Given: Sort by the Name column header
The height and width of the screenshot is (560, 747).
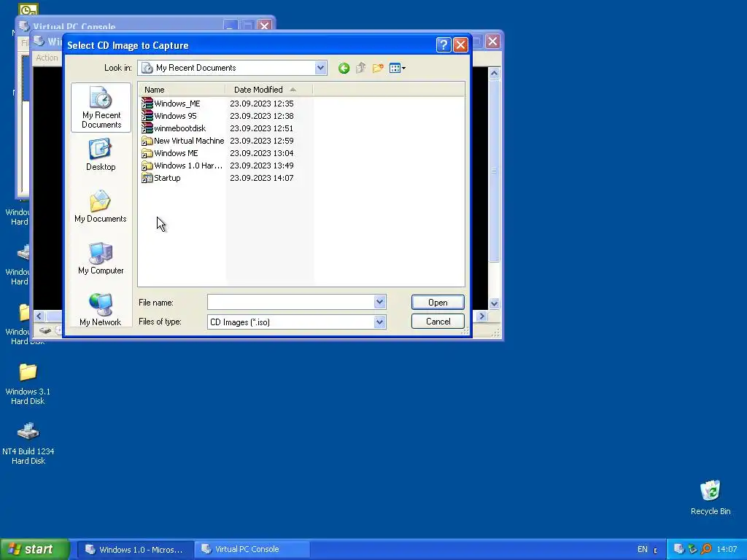Looking at the screenshot, I should pyautogui.click(x=182, y=90).
